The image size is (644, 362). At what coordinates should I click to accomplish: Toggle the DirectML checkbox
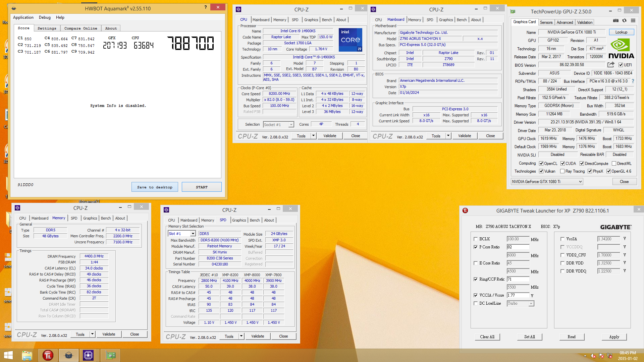(x=614, y=164)
